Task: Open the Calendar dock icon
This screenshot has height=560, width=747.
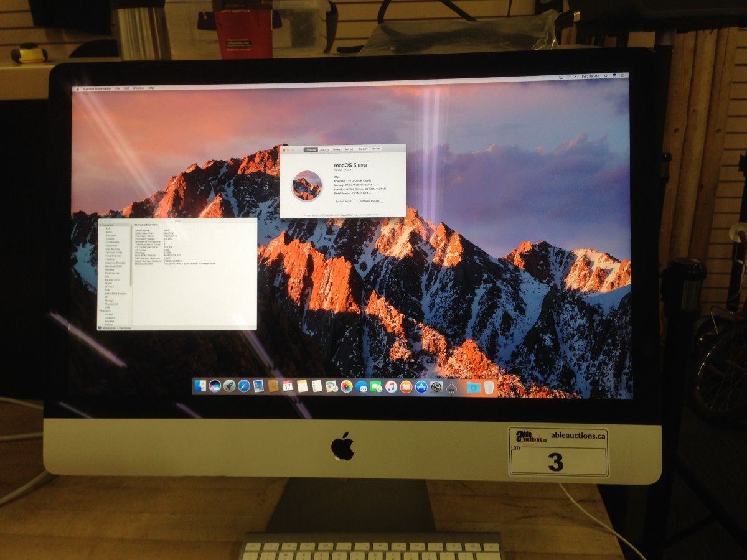Action: coord(287,386)
